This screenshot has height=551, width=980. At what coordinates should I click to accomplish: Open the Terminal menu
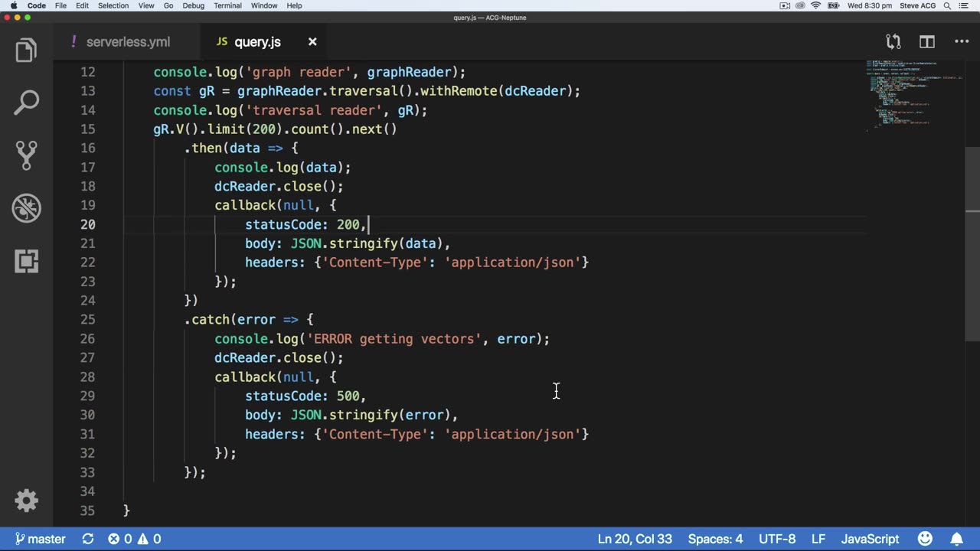pos(227,5)
